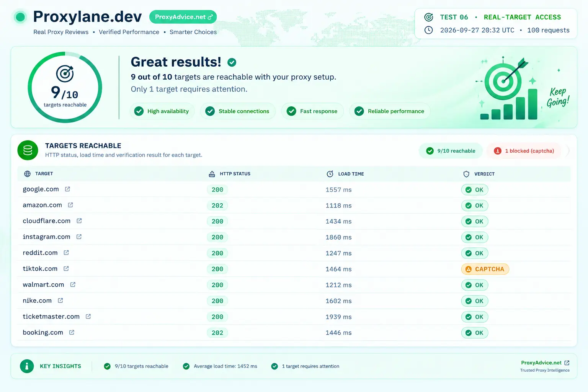Sort by the HTTP STATUS column header
Image resolution: width=588 pixels, height=392 pixels.
tap(235, 174)
